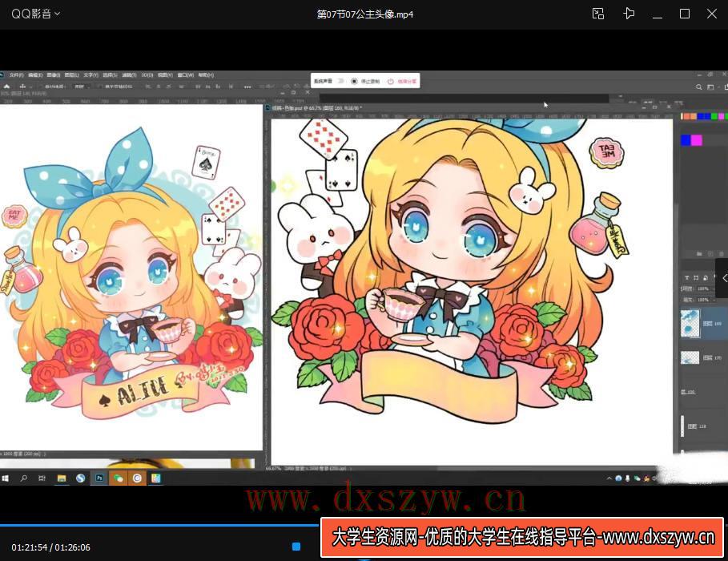Seek on the blue video progress bar
The width and height of the screenshot is (728, 561).
(159, 525)
